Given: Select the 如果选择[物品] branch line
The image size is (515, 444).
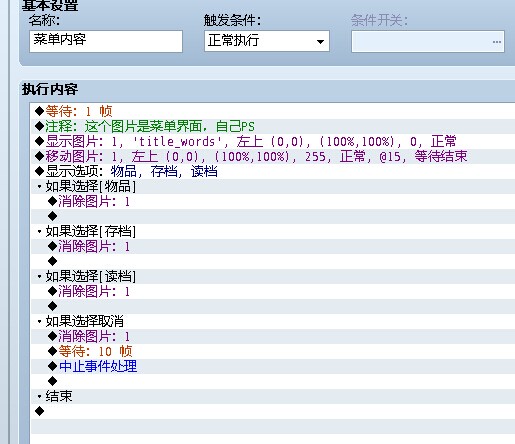Looking at the screenshot, I should [x=273, y=186].
